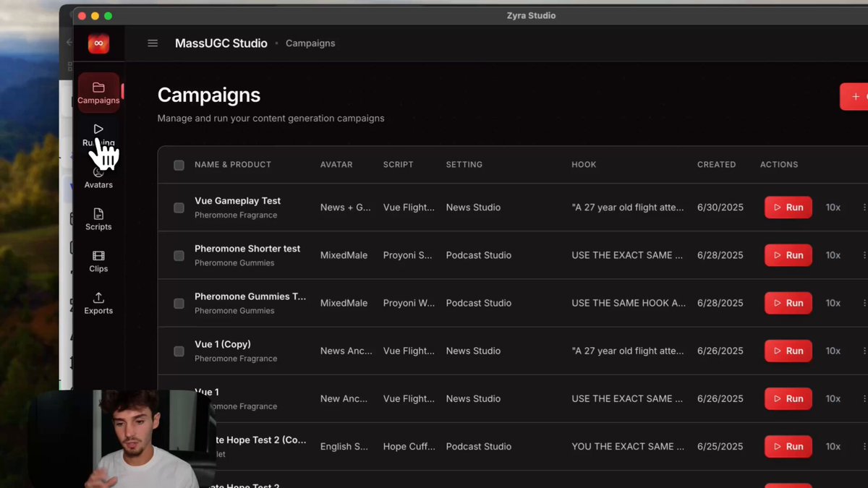868x488 pixels.
Task: Click MassUGC Studio title in header
Action: (221, 43)
